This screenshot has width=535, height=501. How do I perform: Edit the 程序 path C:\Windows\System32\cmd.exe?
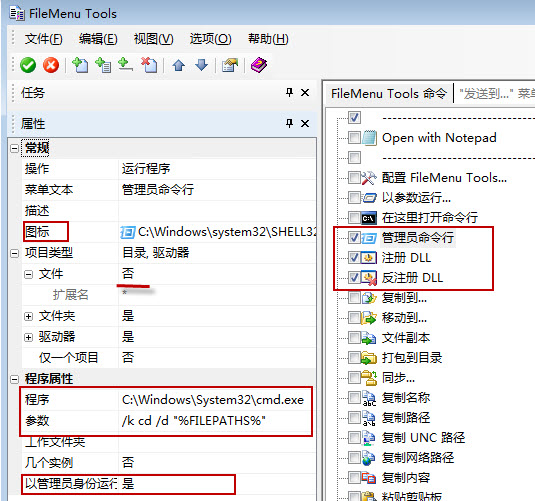pos(216,400)
